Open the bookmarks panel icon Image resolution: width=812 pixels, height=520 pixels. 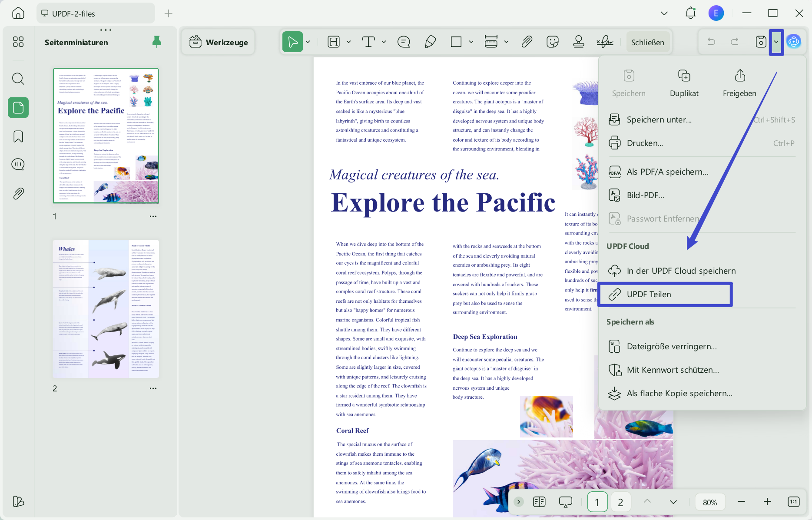click(18, 136)
